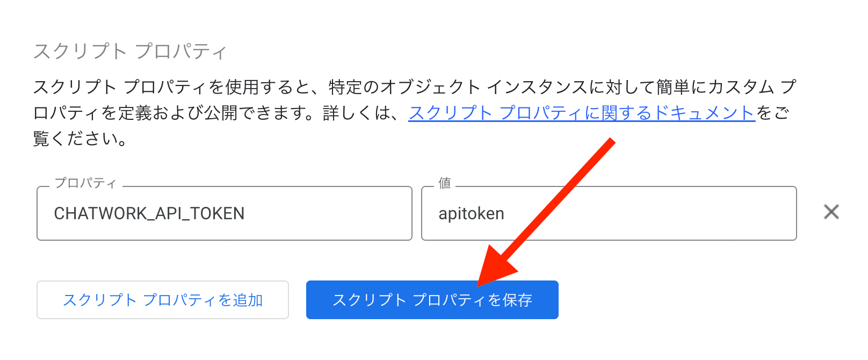Click the スクリプト プロパティ section heading
868x360 pixels.
130,51
